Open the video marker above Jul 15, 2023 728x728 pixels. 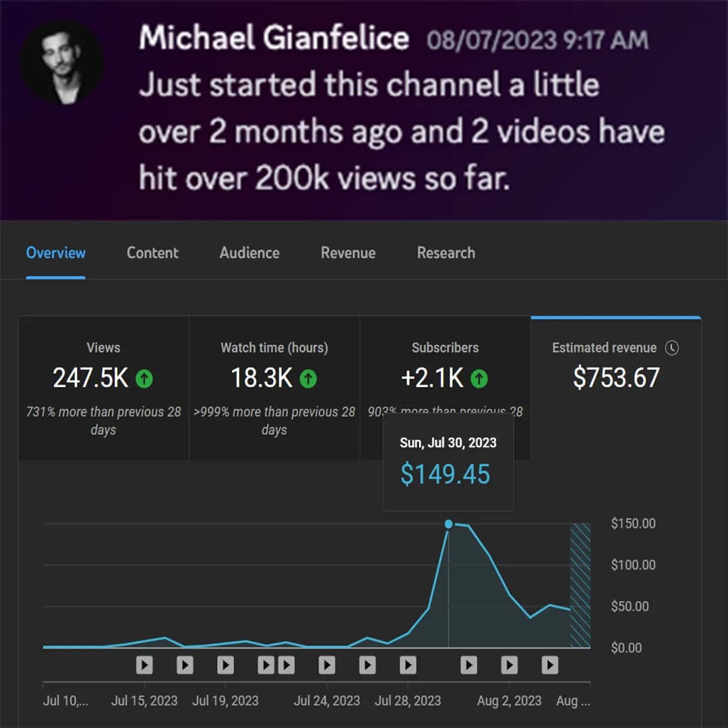144,665
